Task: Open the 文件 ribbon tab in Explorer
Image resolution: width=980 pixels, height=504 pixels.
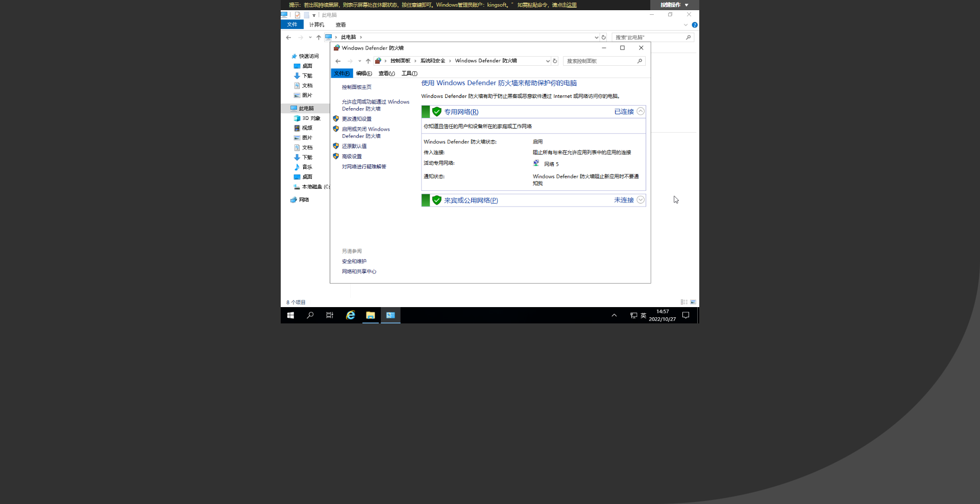Action: (x=292, y=24)
